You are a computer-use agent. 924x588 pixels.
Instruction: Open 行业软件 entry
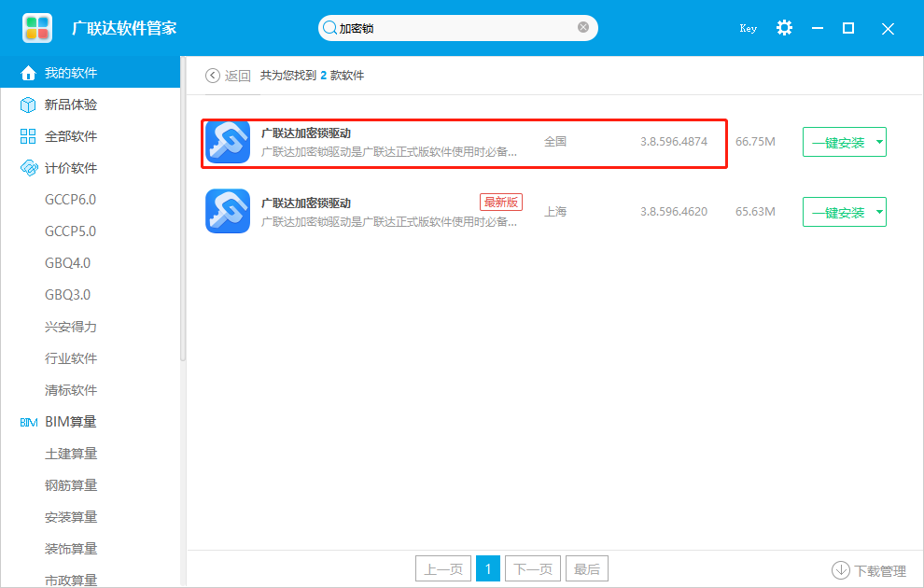[71, 358]
